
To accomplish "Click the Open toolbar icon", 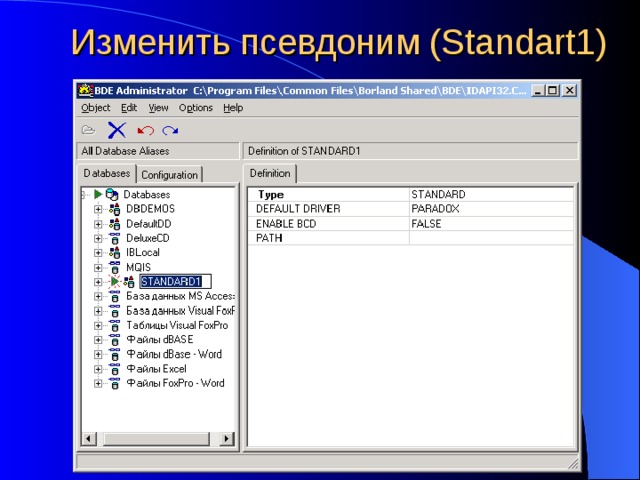I will click(x=88, y=130).
